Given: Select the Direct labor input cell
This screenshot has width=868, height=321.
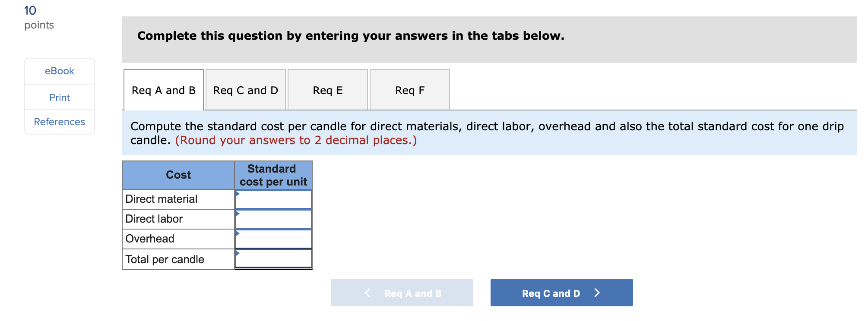Looking at the screenshot, I should [x=274, y=219].
